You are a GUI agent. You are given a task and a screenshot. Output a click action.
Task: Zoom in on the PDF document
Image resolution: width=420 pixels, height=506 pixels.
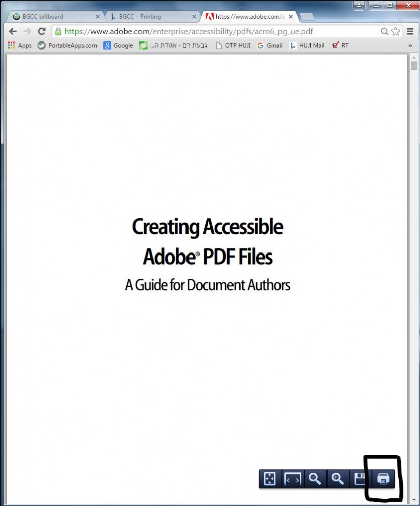coord(338,479)
